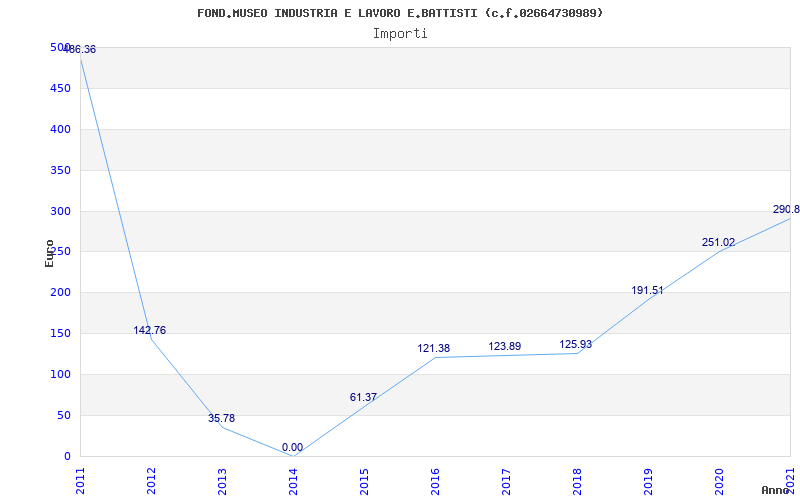800x500 pixels.
Task: Click the 400 y-axis tick label
Action: 60,130
